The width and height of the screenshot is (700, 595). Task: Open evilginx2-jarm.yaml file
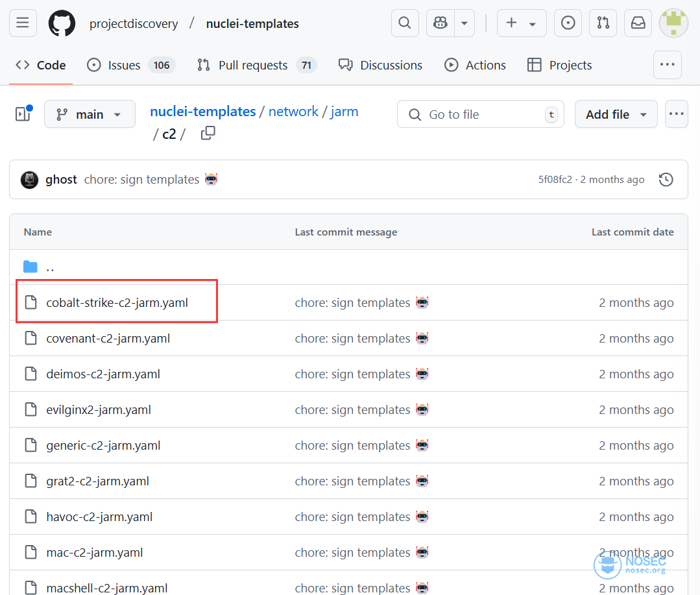point(99,410)
